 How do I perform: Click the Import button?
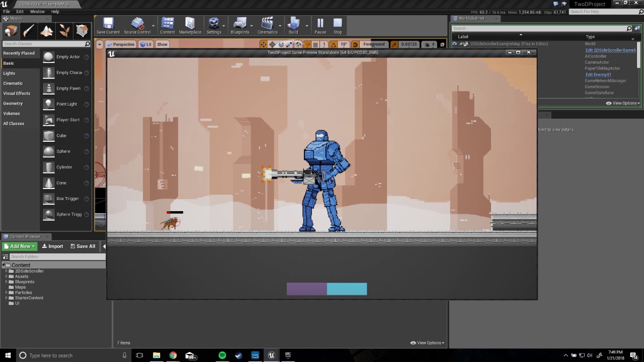tap(52, 246)
